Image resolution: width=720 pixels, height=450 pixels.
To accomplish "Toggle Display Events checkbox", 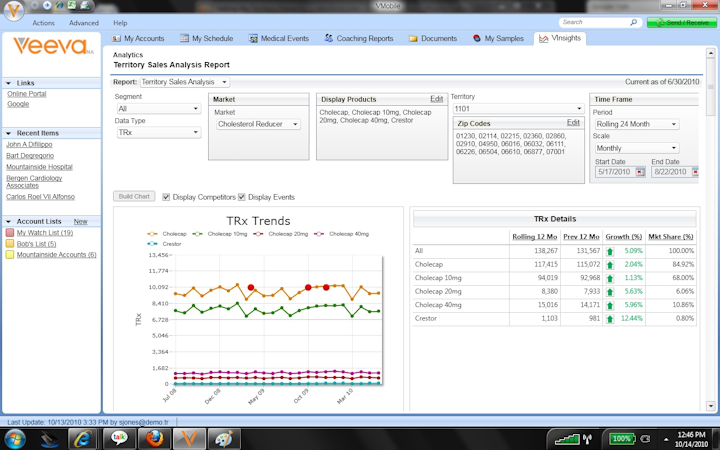I will 242,197.
